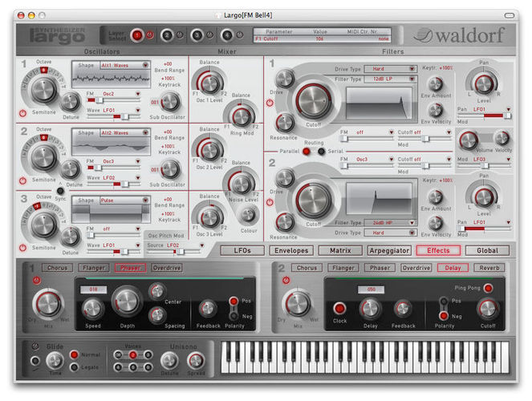
Task: Toggle Oscillator 2 power button
Action: (22, 180)
